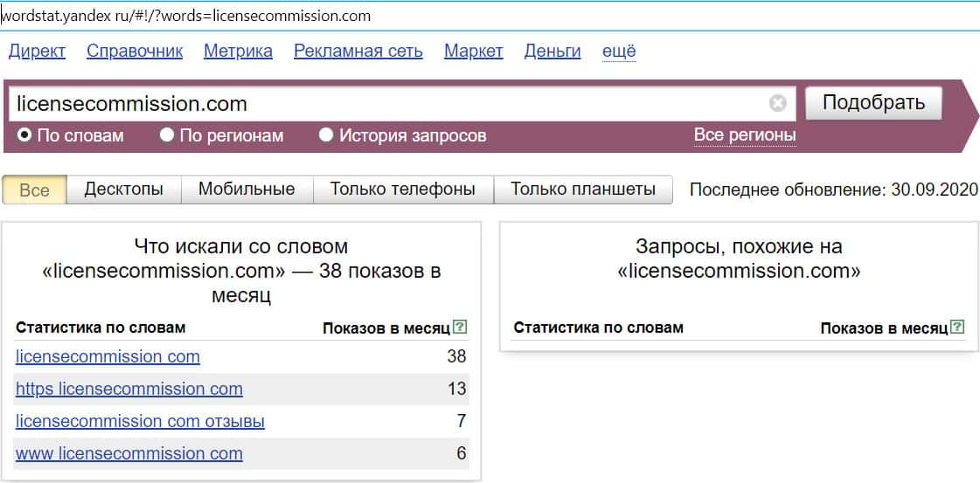Viewport: 980px width, 483px height.
Task: Select the "По словам" radio button
Action: coord(24,135)
